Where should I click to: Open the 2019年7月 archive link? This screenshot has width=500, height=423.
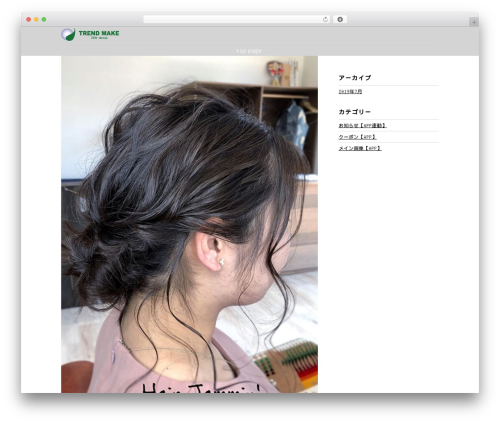click(x=350, y=91)
